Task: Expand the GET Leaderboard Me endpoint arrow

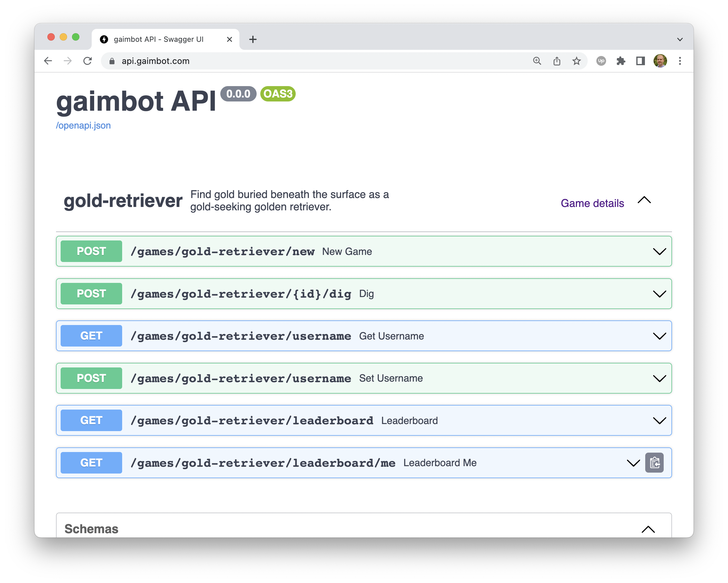Action: click(x=633, y=463)
